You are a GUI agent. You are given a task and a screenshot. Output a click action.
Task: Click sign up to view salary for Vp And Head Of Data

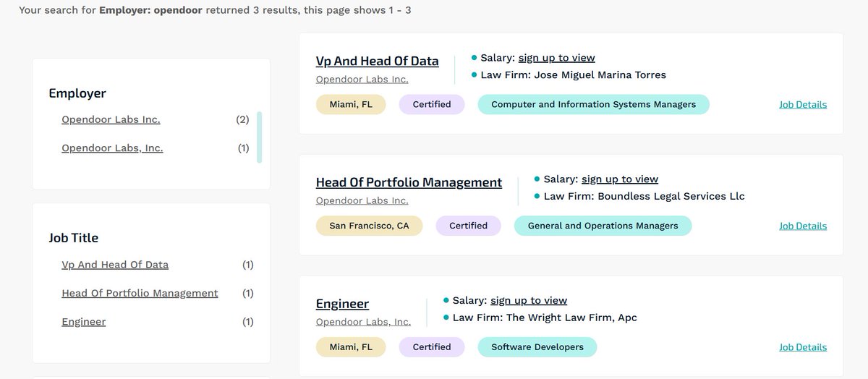point(556,58)
